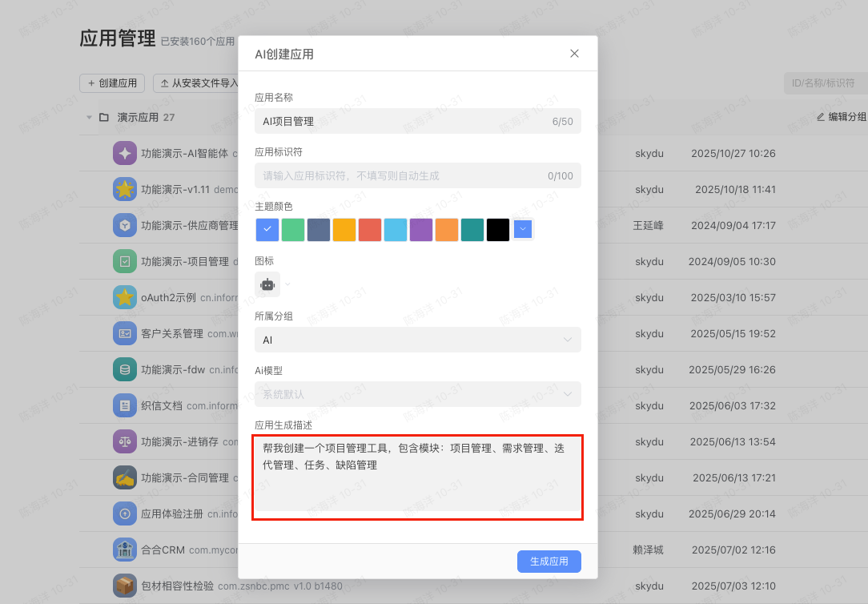
Task: Click the 合合CRM bank icon
Action: 125,550
